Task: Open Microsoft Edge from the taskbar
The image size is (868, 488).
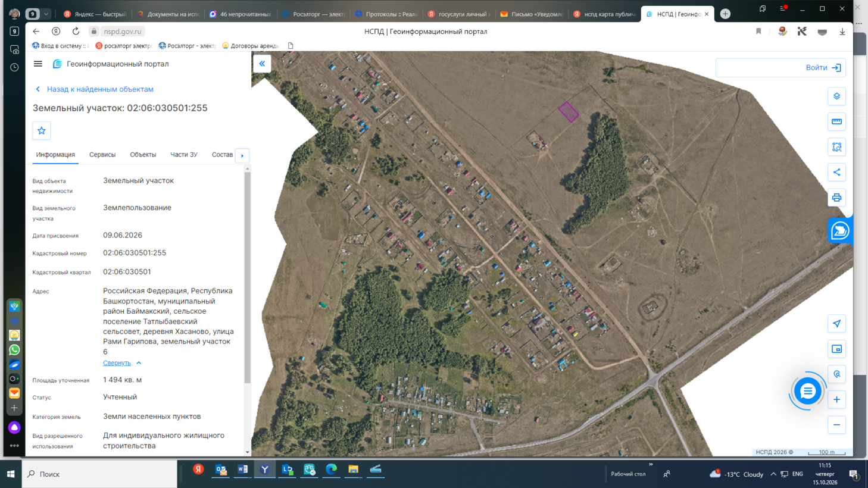Action: [331, 470]
